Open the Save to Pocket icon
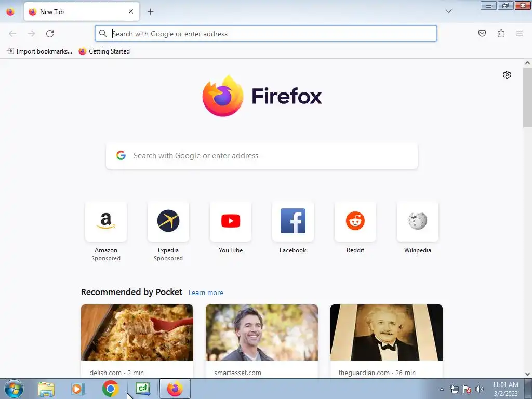This screenshot has height=399, width=532. point(482,33)
